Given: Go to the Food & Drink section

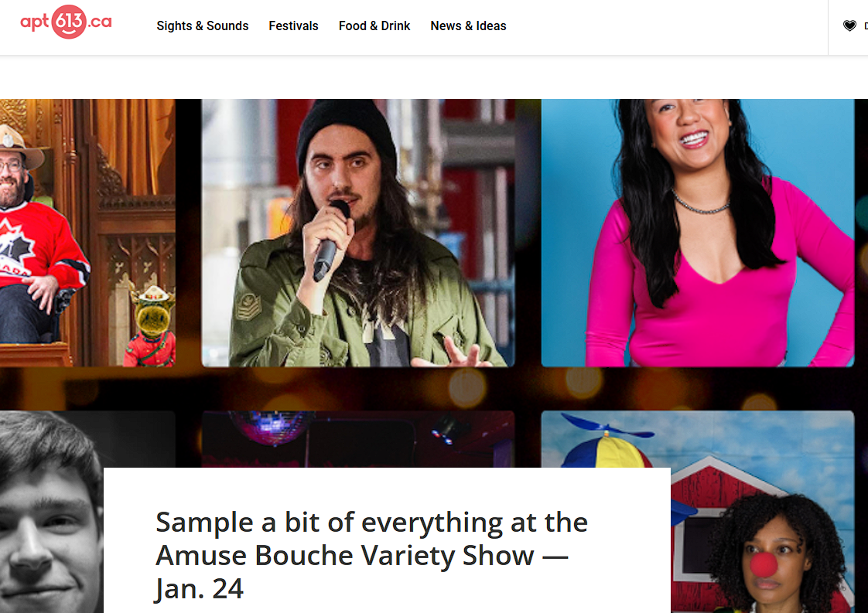Looking at the screenshot, I should point(374,26).
